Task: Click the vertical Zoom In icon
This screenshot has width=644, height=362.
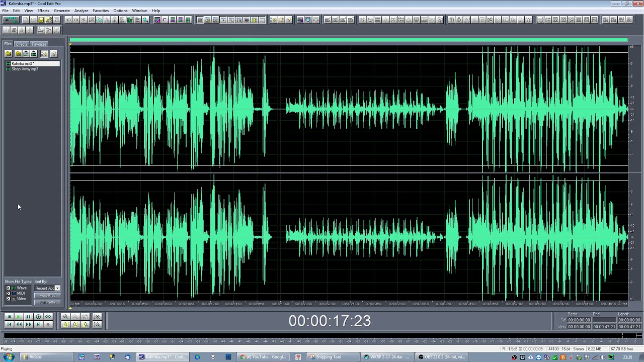Action: click(97, 317)
